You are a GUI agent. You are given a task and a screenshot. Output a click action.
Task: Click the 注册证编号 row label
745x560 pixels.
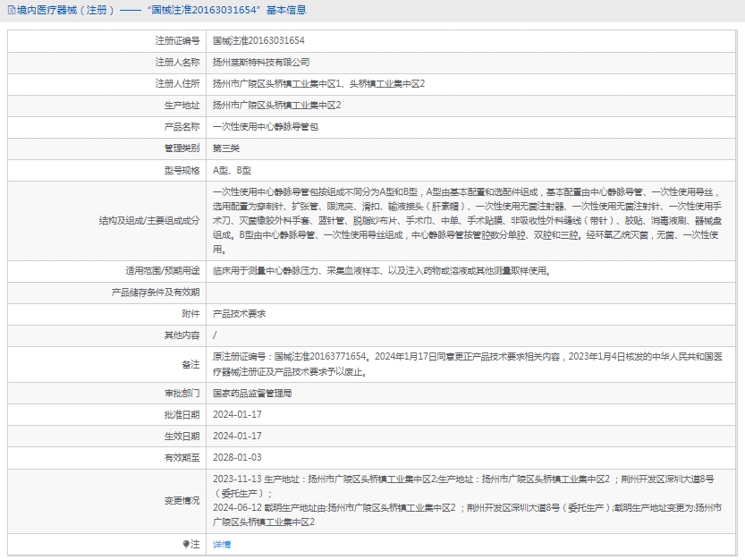click(178, 41)
